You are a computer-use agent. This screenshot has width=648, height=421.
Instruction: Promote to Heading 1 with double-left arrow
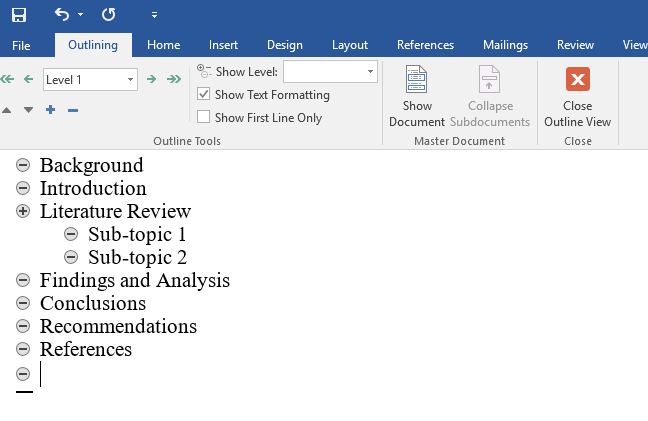point(7,79)
